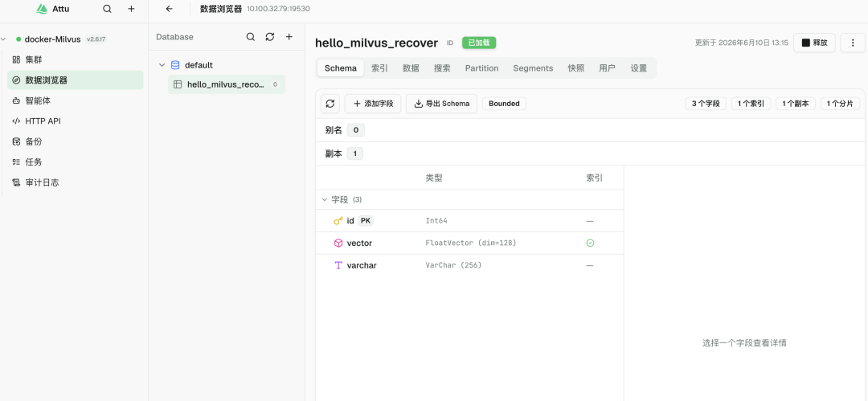Click the plus icon next to Attu search
Image resolution: width=868 pixels, height=401 pixels.
pyautogui.click(x=131, y=9)
